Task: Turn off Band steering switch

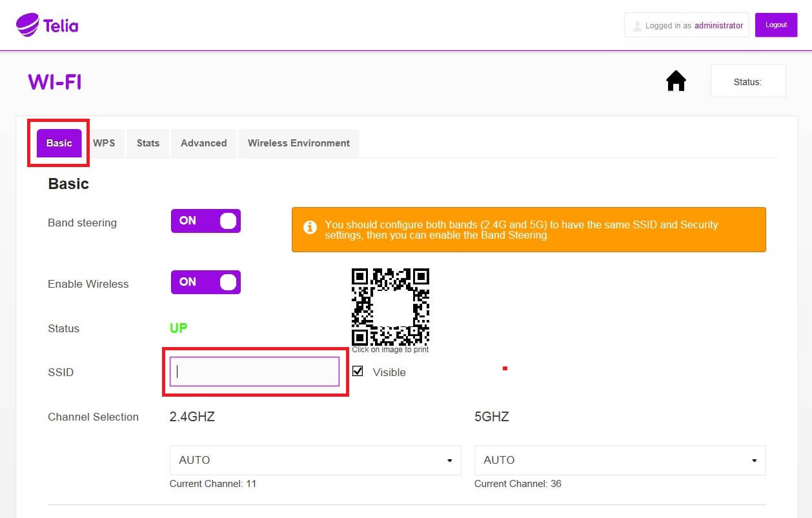Action: 205,221
